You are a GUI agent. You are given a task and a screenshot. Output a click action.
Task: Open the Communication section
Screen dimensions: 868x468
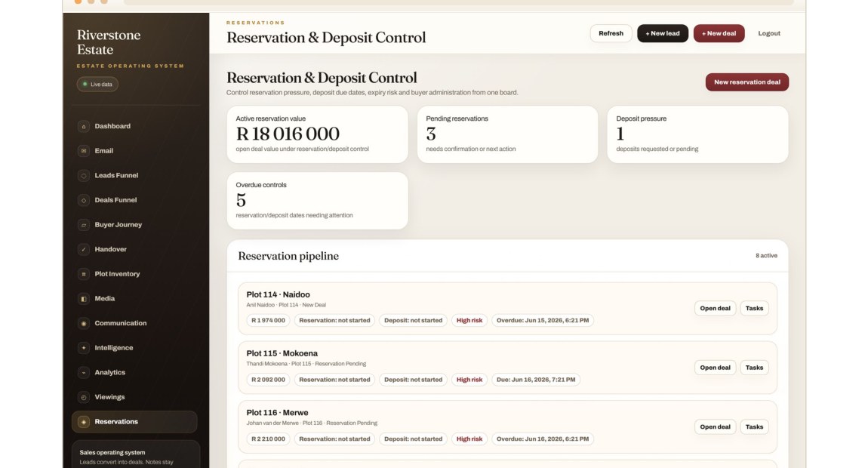coord(134,323)
